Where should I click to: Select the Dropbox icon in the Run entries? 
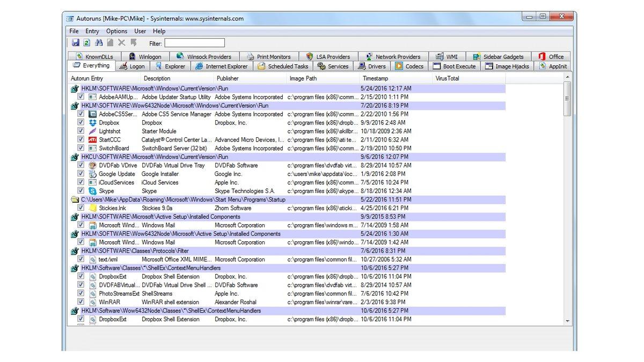[92, 123]
